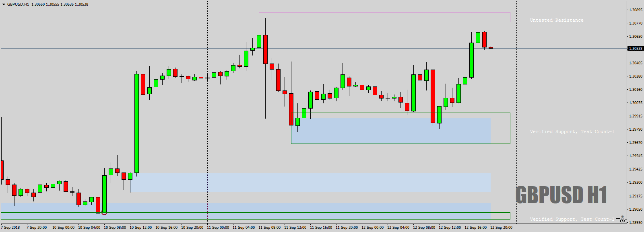Click the "12 Sep 20:00" time axis label
644x232 pixels.
point(501,228)
